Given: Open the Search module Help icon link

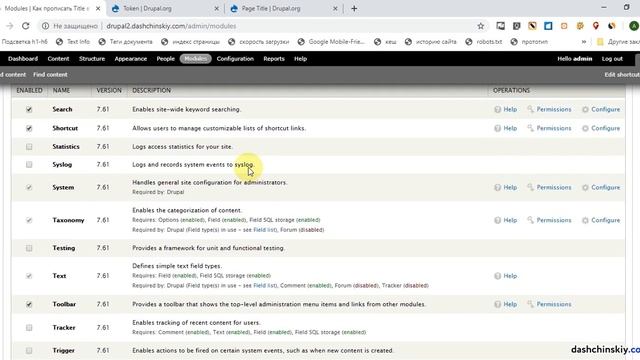Looking at the screenshot, I should point(498,109).
